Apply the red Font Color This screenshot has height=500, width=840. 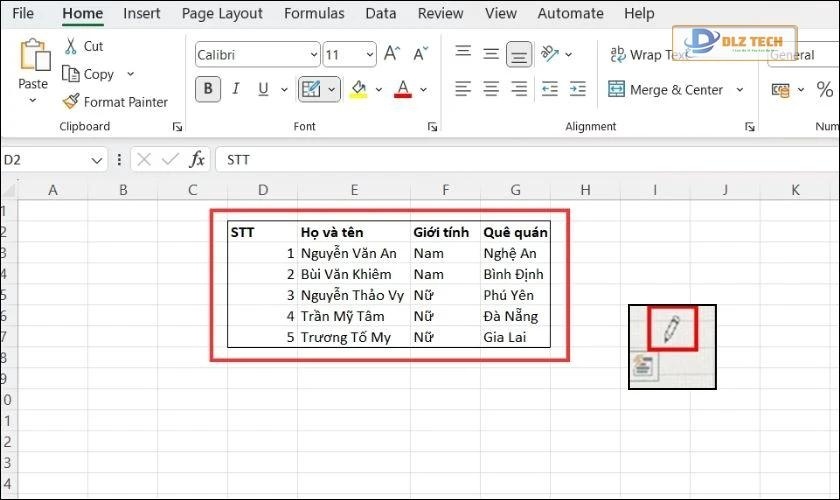coord(403,89)
